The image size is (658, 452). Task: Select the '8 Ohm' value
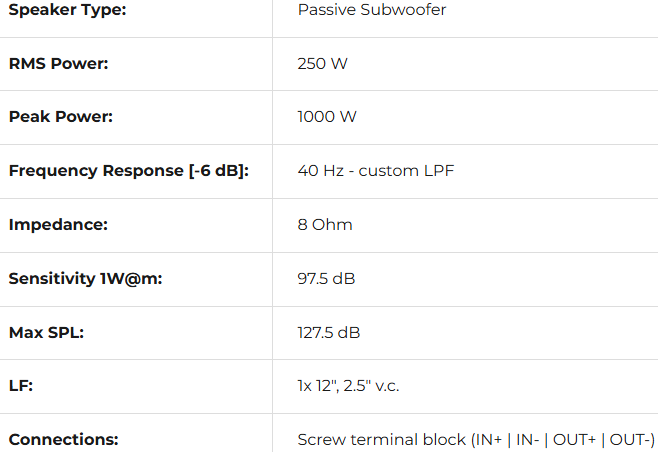click(x=325, y=224)
